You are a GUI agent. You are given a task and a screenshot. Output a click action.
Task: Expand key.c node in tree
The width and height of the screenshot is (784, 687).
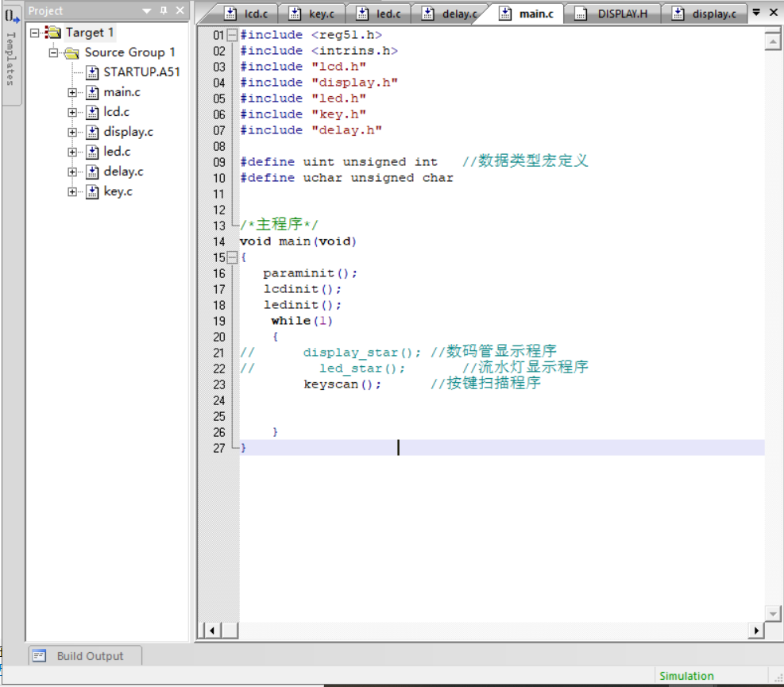pos(72,192)
